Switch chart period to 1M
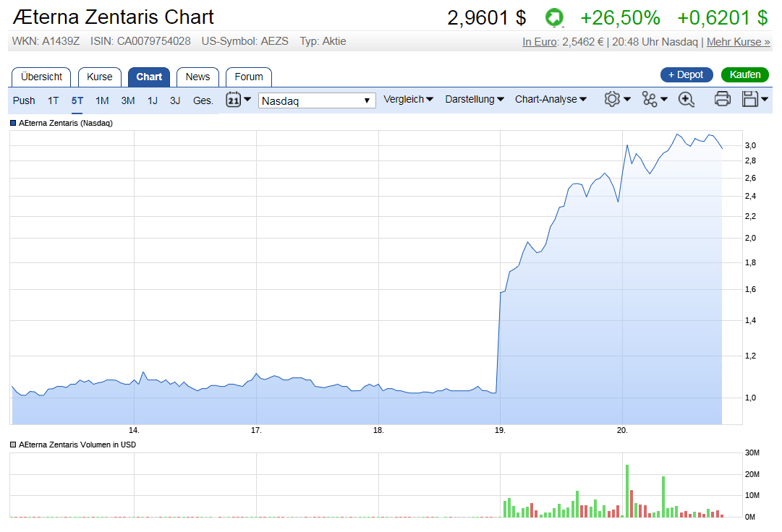 [x=101, y=100]
